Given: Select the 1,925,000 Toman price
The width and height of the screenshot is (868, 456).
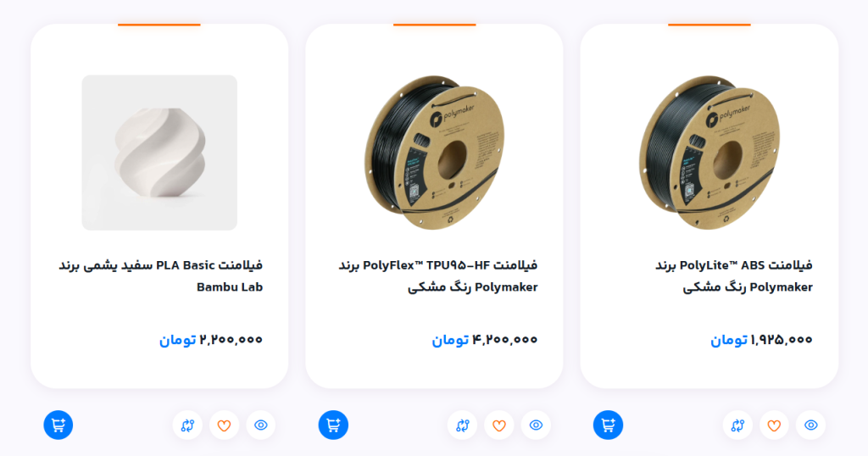Looking at the screenshot, I should point(761,339).
